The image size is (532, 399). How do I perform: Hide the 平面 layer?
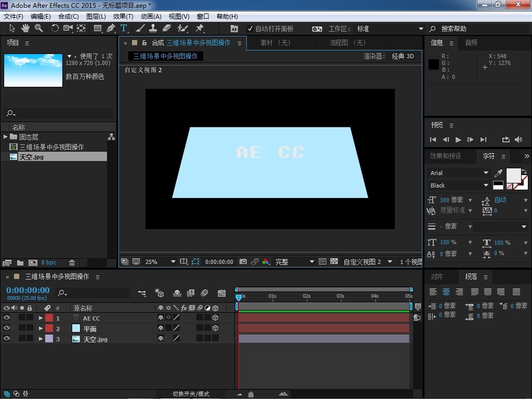click(x=6, y=328)
